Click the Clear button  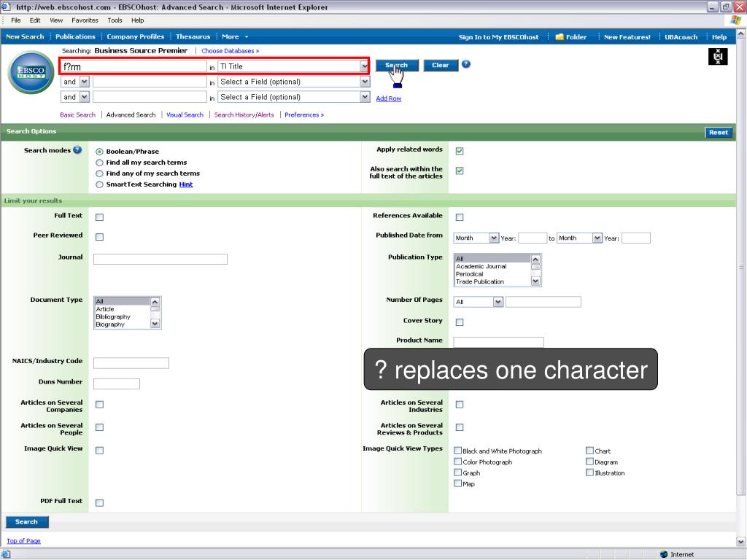point(440,65)
